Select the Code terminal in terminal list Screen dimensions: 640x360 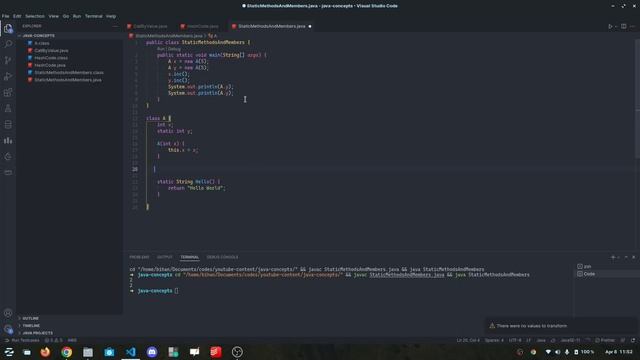pyautogui.click(x=607, y=274)
